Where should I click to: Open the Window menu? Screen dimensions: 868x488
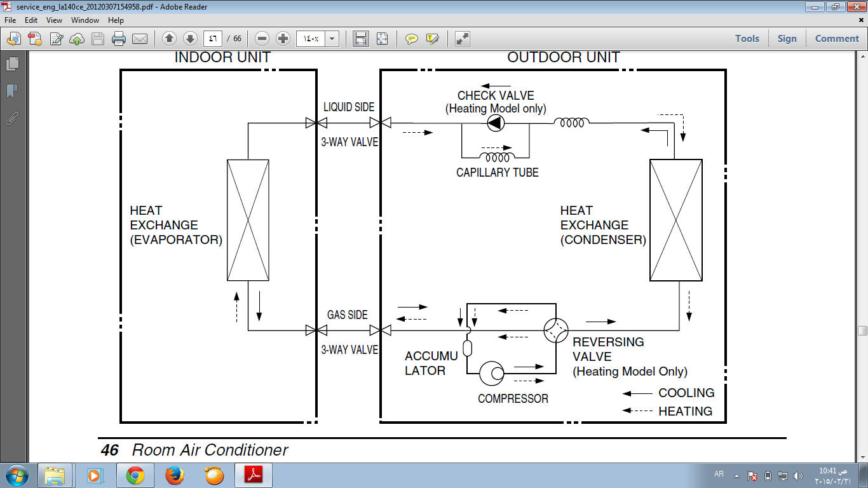[x=85, y=20]
